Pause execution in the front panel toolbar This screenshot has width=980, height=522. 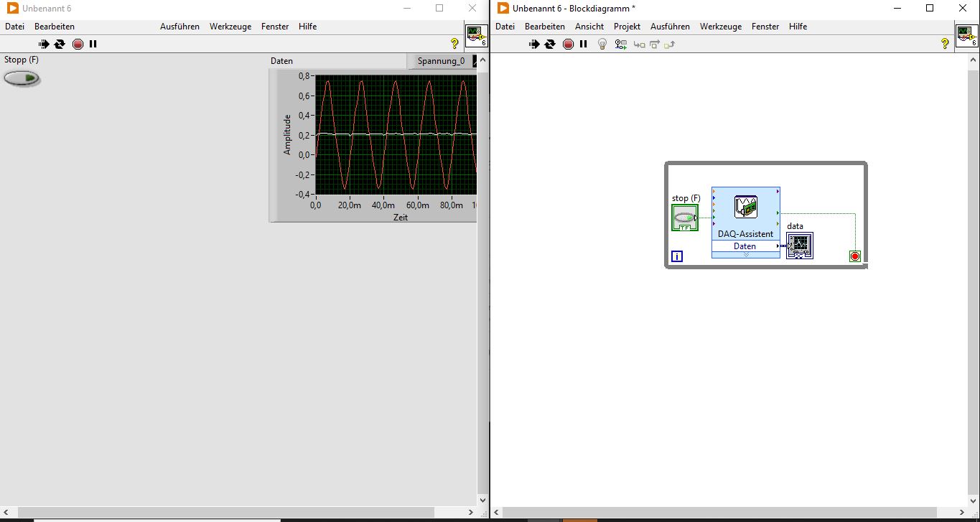pos(93,44)
